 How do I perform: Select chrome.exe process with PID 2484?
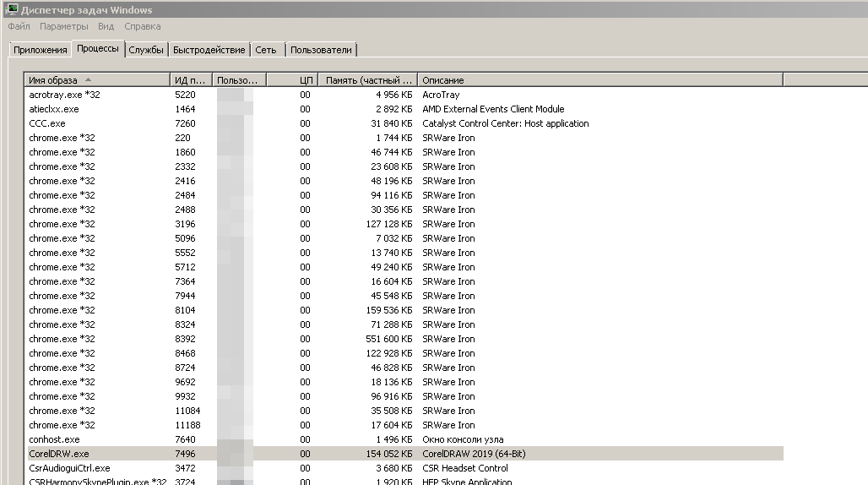point(405,195)
